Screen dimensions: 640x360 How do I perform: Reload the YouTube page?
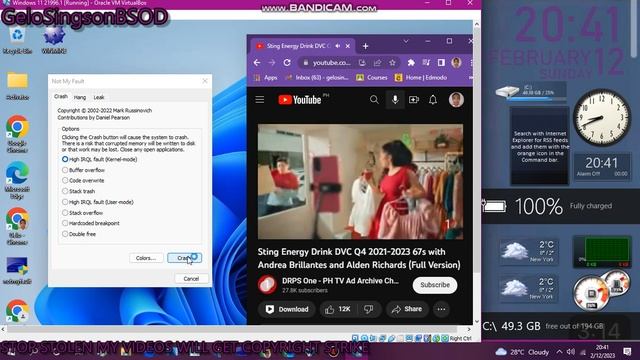pyautogui.click(x=287, y=62)
